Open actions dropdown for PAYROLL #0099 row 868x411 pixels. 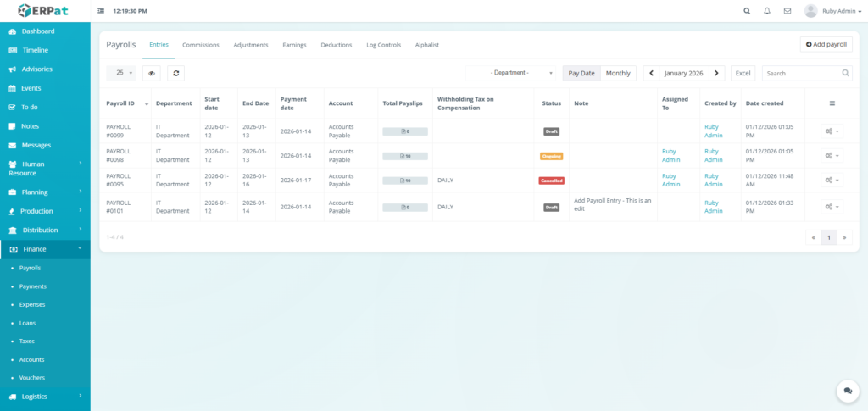point(831,131)
